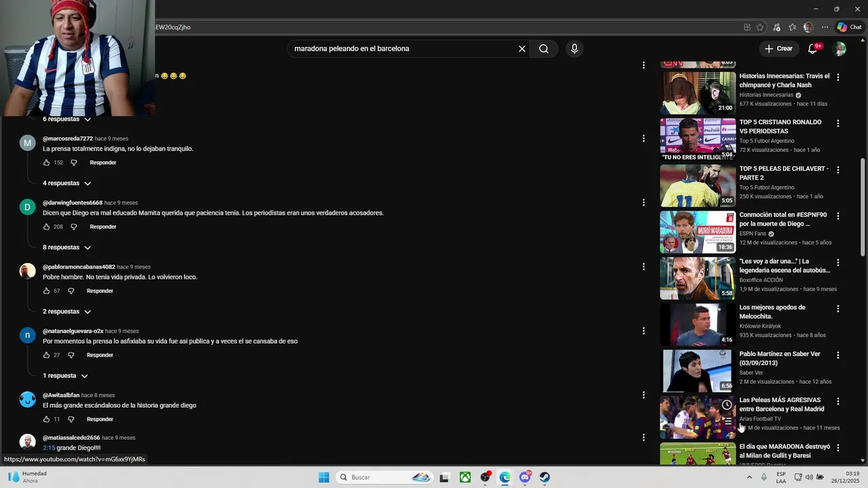Open options menu for @marcosreda7272 comment

click(644, 138)
